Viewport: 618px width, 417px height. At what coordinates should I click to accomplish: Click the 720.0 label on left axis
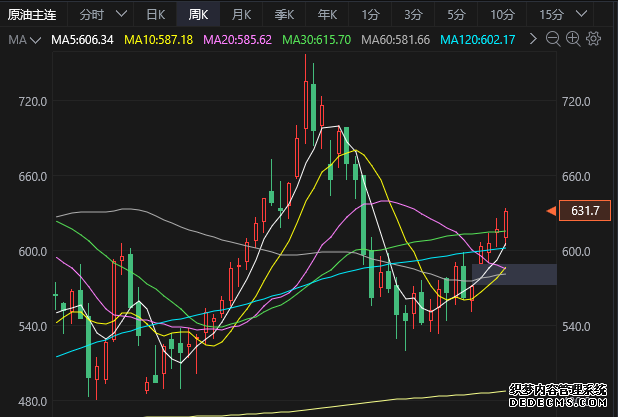point(33,102)
